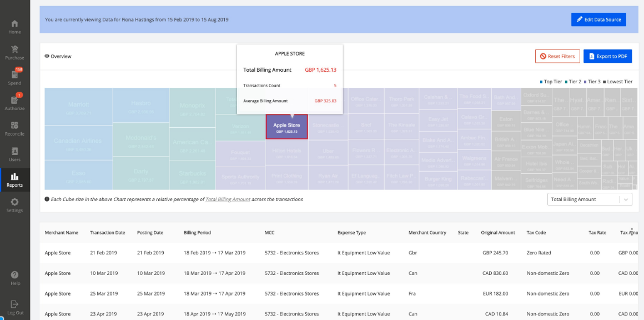The height and width of the screenshot is (320, 644).
Task: Select the Easy Jet treemap tile
Action: (x=438, y=121)
